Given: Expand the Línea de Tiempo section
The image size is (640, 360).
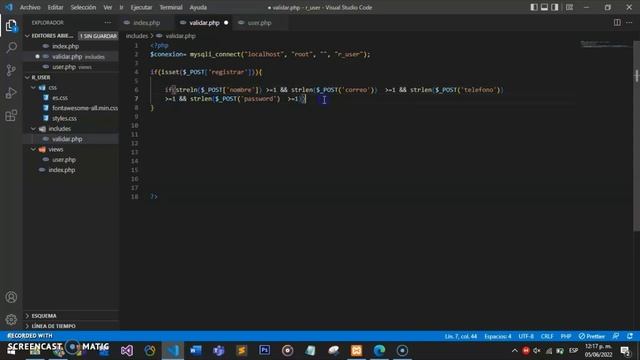Looking at the screenshot, I should pos(71,326).
